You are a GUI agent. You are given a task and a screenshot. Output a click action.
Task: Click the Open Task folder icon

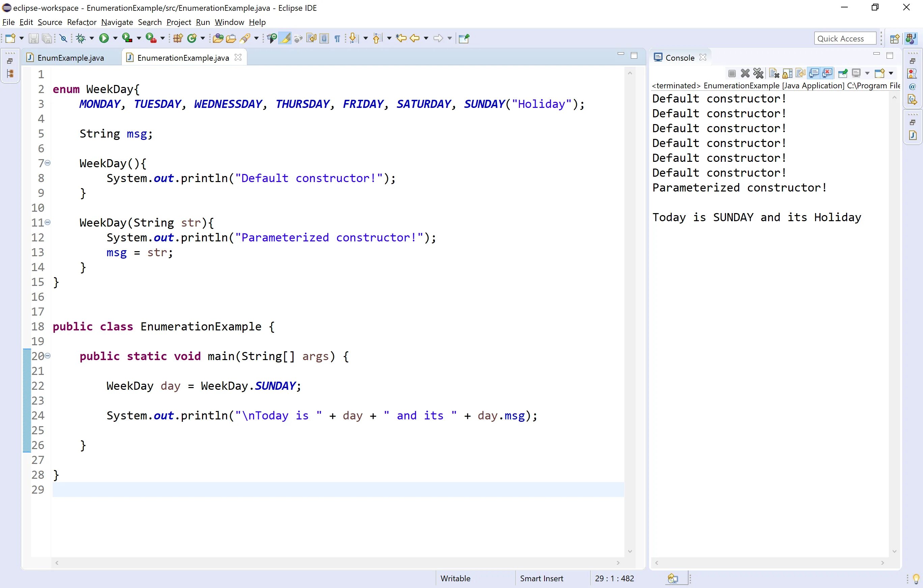click(231, 38)
